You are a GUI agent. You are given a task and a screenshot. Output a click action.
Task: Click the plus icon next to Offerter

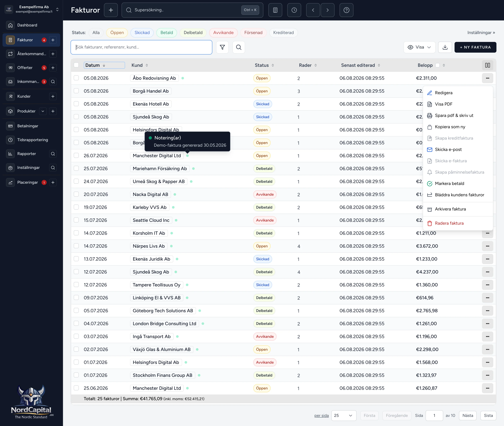coord(53,68)
